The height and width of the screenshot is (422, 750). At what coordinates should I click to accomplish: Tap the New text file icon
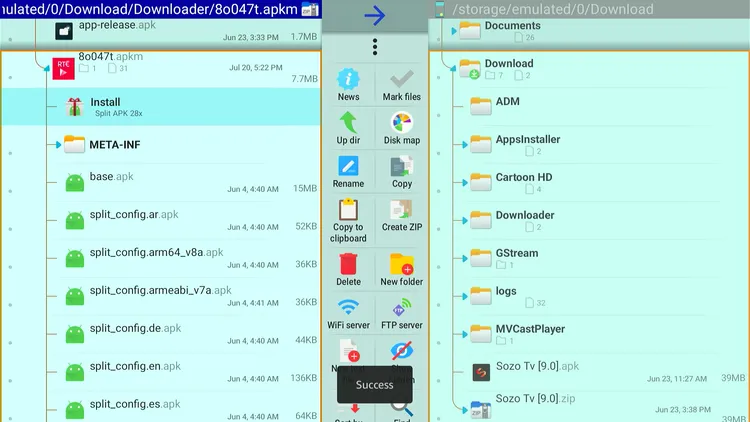[349, 351]
